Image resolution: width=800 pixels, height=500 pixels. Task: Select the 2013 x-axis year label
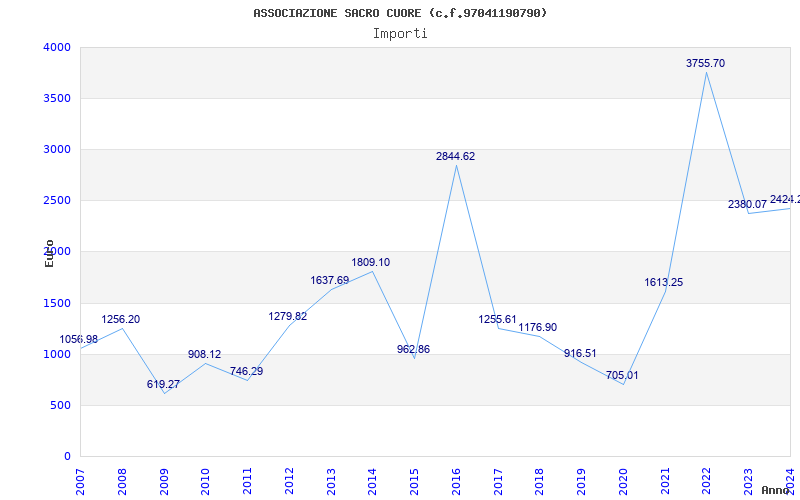[x=331, y=482]
